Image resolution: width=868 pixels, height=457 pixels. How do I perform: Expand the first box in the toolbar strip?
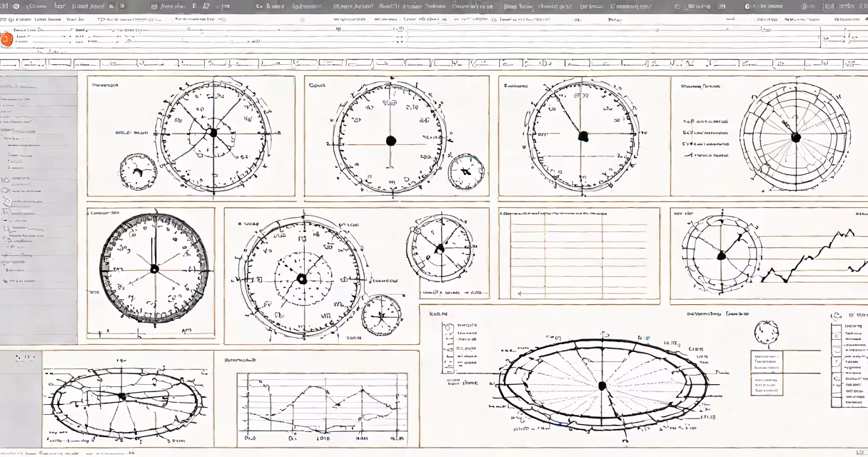[10, 64]
